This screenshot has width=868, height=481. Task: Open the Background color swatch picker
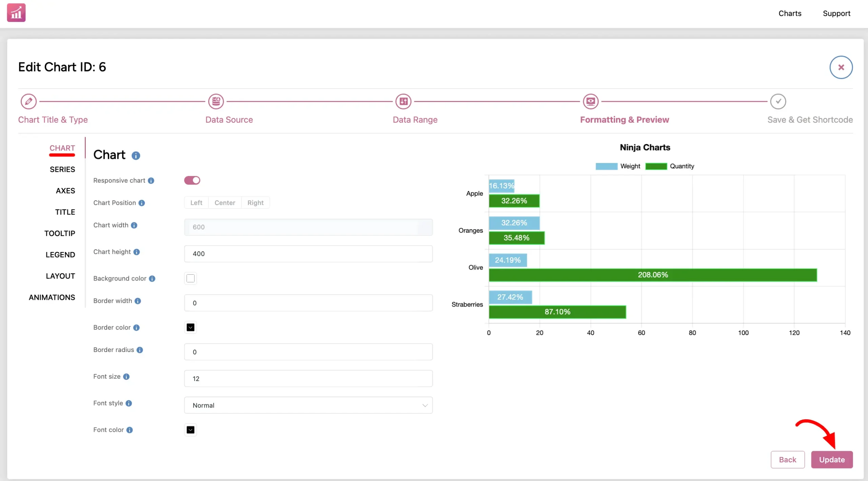tap(191, 278)
